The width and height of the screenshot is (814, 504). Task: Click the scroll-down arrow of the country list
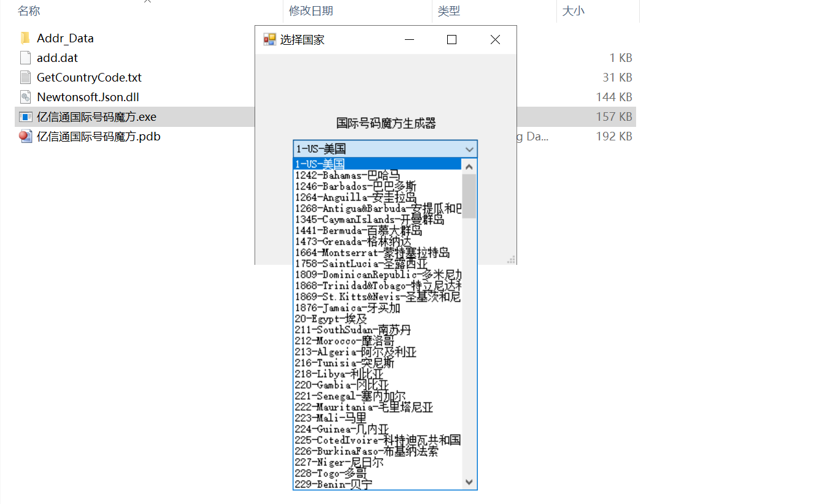(468, 482)
